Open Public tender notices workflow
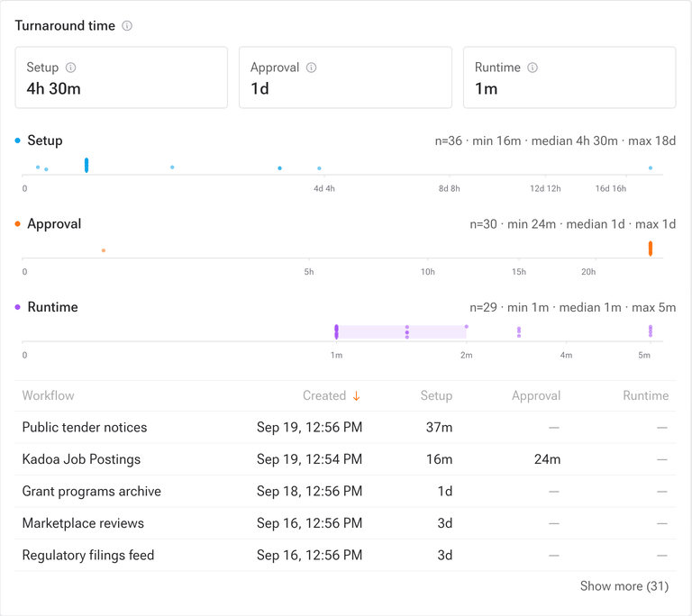 point(85,427)
